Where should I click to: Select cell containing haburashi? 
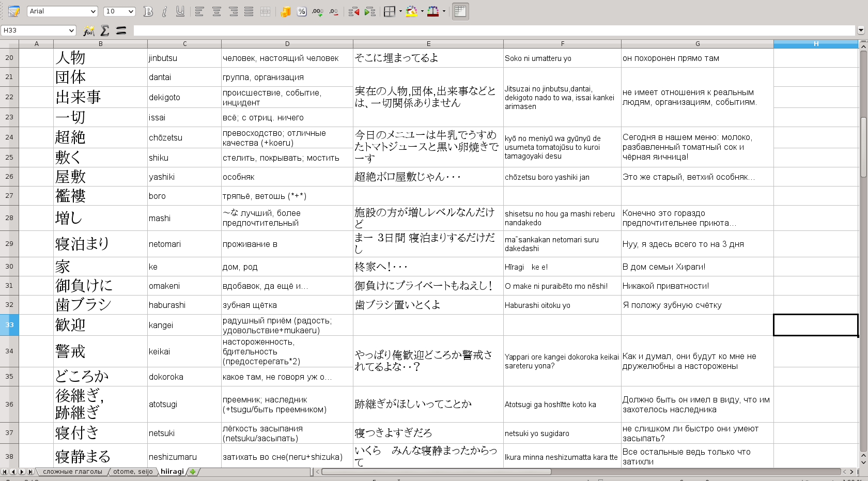184,305
